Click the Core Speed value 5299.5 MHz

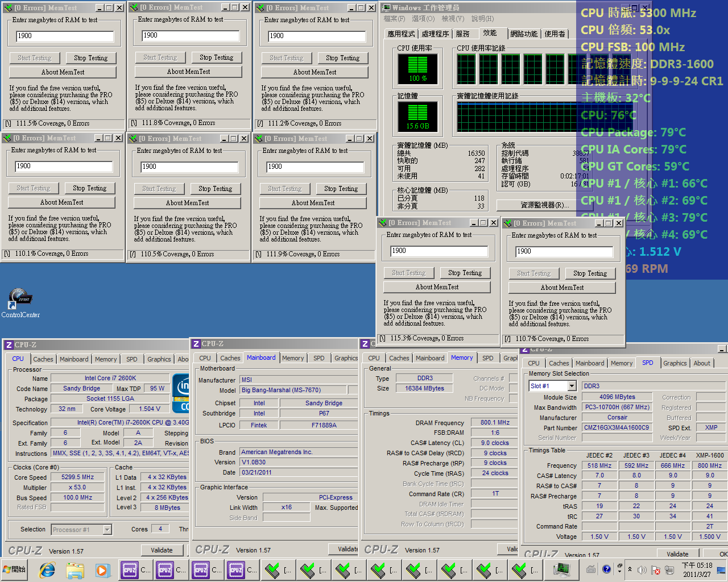click(x=78, y=477)
